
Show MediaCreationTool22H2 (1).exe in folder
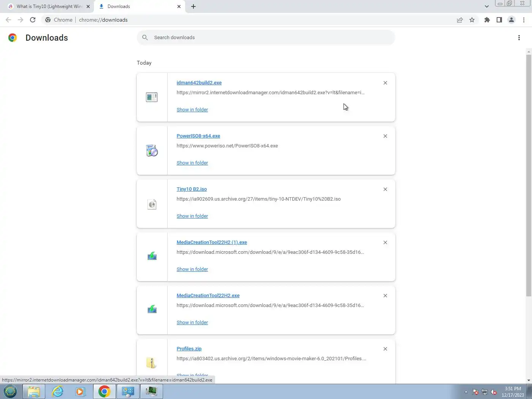click(192, 269)
